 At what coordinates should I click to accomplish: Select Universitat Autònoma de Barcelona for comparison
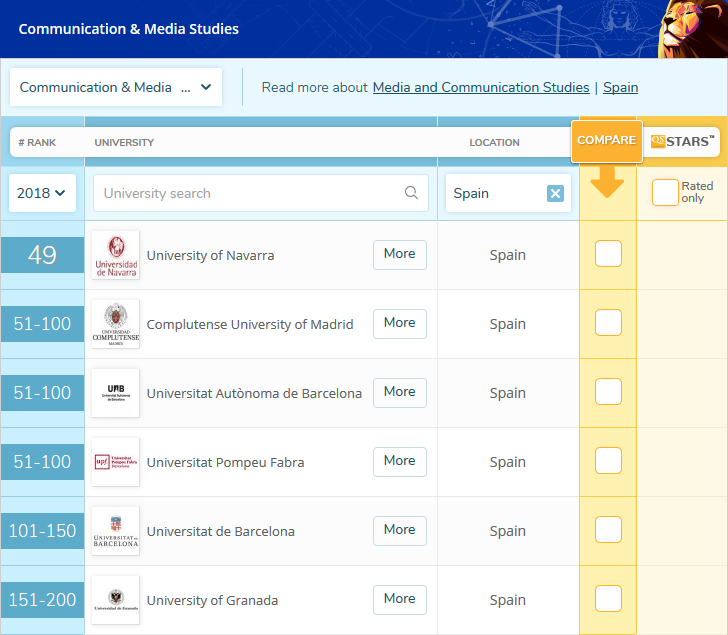tap(608, 391)
